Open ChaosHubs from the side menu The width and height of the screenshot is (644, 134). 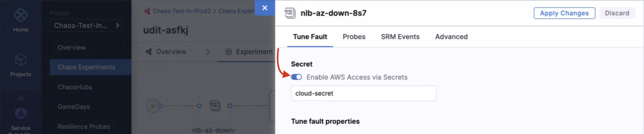click(75, 87)
